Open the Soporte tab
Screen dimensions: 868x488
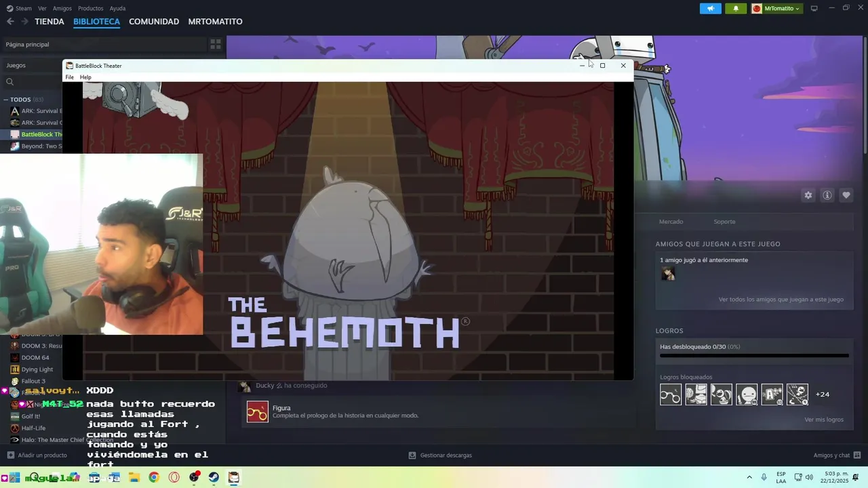coord(724,222)
